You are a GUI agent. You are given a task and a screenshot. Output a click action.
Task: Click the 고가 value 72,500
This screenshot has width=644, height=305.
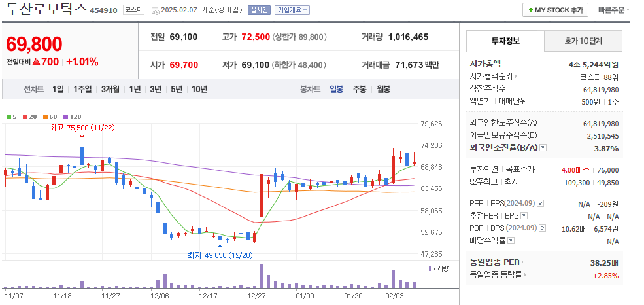click(256, 37)
